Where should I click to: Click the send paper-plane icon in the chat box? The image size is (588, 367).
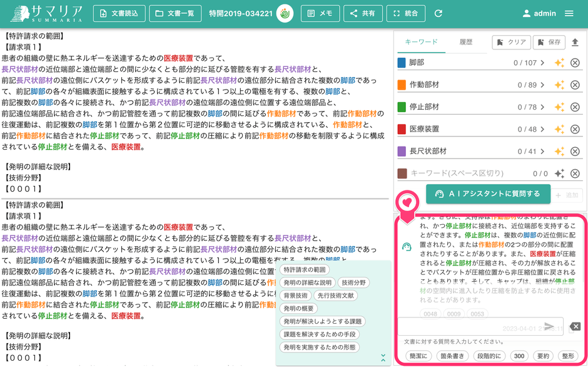549,327
